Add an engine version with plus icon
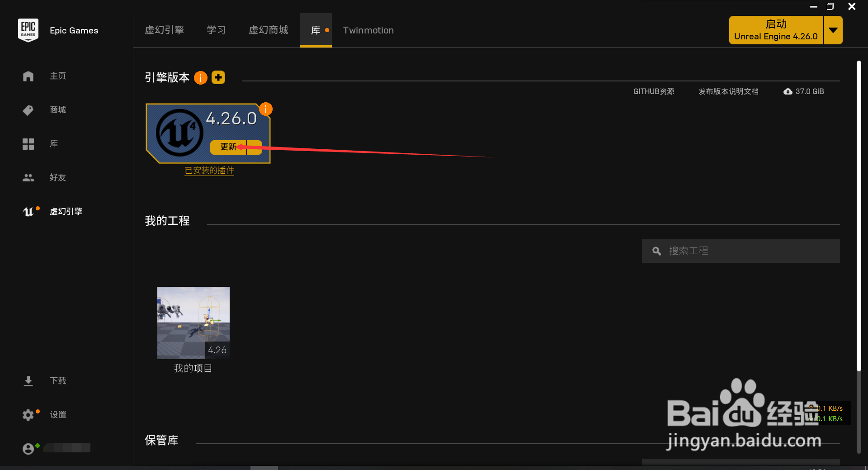 pos(218,78)
